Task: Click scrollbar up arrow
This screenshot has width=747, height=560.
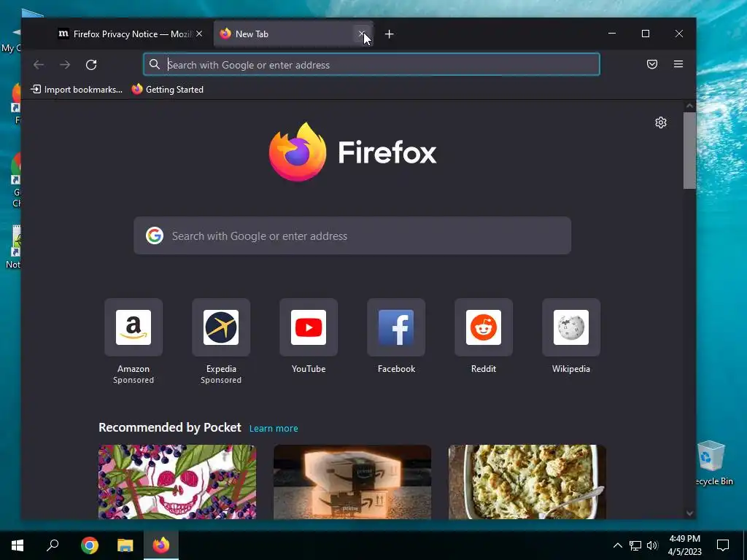Action: click(689, 106)
